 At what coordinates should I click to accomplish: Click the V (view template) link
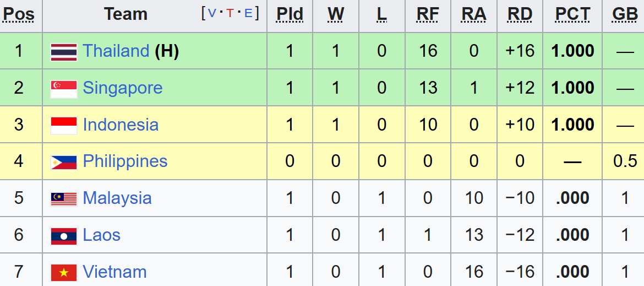pos(212,13)
